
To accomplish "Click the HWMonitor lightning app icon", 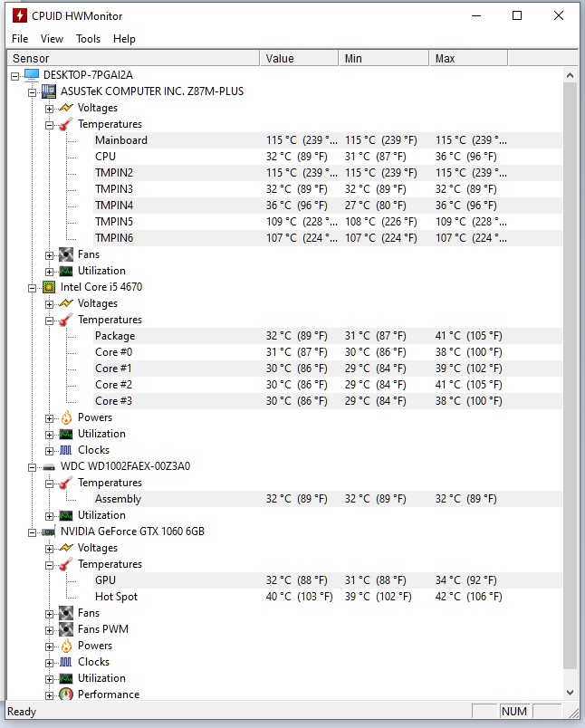I will click(x=20, y=15).
